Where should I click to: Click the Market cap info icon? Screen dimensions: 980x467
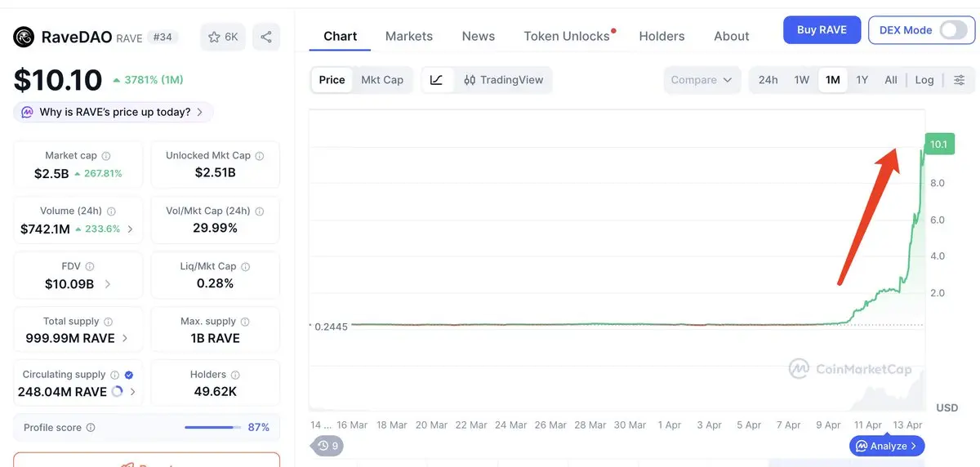tap(106, 156)
